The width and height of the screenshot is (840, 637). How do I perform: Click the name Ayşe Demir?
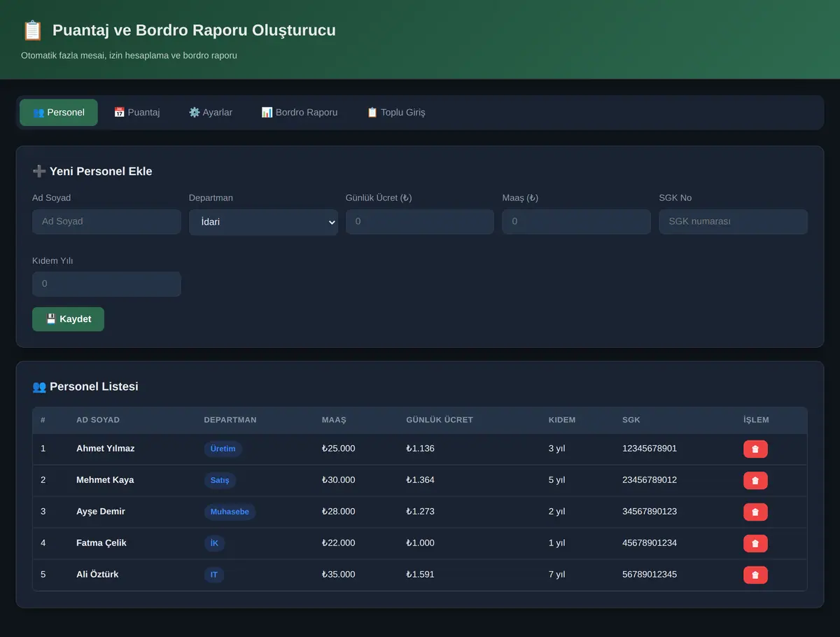click(x=101, y=512)
